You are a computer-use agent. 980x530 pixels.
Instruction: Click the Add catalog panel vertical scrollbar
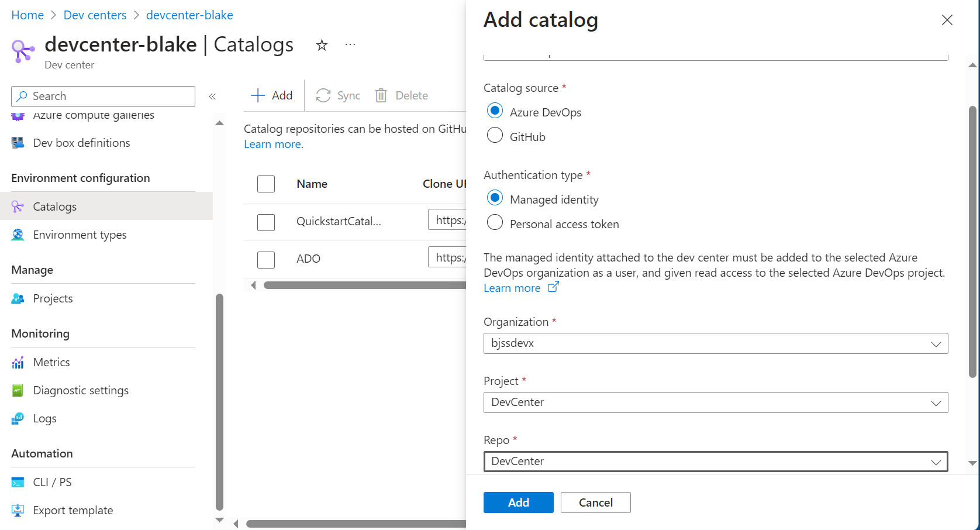[973, 241]
